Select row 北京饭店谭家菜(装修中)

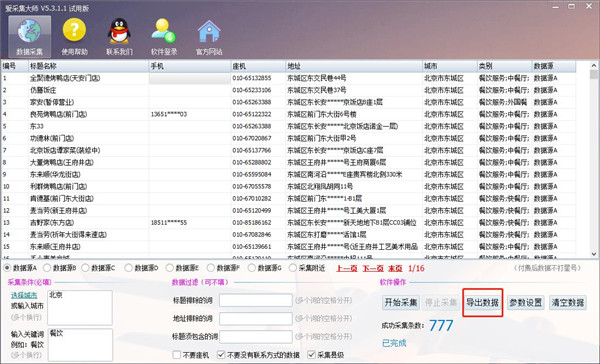click(x=289, y=150)
